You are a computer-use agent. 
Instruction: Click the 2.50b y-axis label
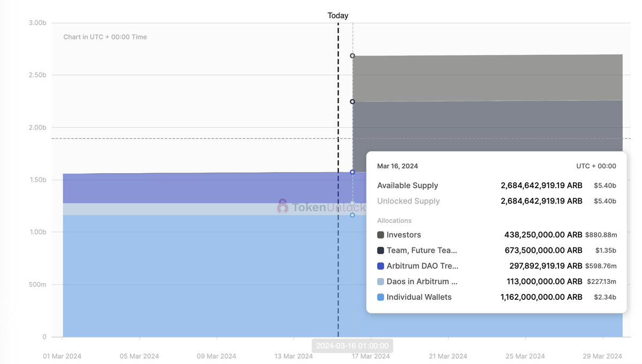37,75
